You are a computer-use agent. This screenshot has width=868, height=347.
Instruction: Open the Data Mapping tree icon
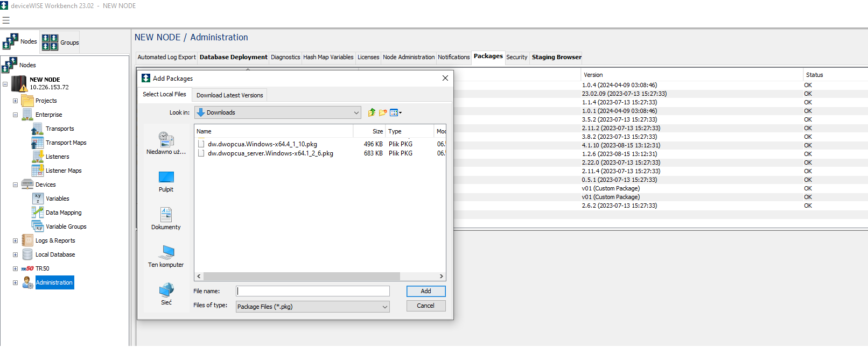tap(38, 213)
